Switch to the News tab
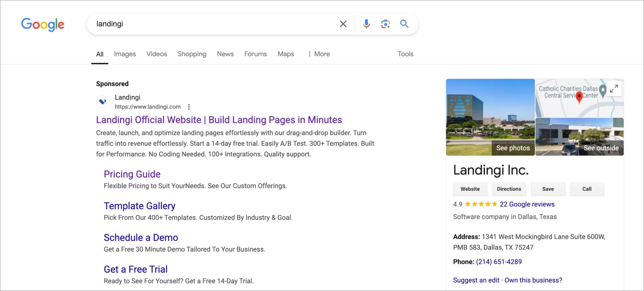Viewport: 644px width, 291px height. (225, 54)
